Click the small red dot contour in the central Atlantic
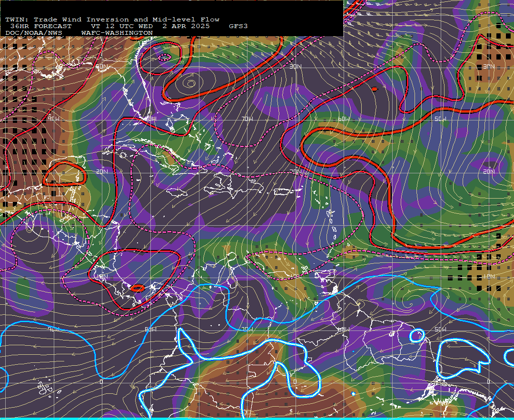This screenshot has width=514, height=420. [x=375, y=89]
